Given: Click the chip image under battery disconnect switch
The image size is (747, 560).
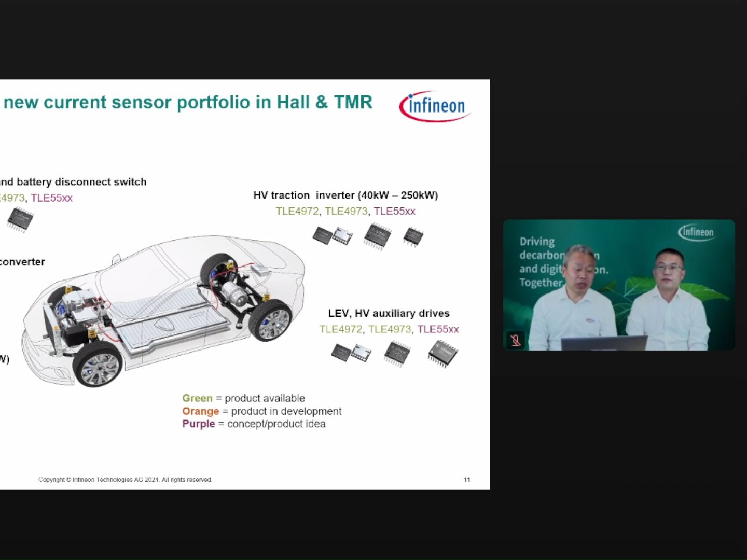Looking at the screenshot, I should 20,219.
